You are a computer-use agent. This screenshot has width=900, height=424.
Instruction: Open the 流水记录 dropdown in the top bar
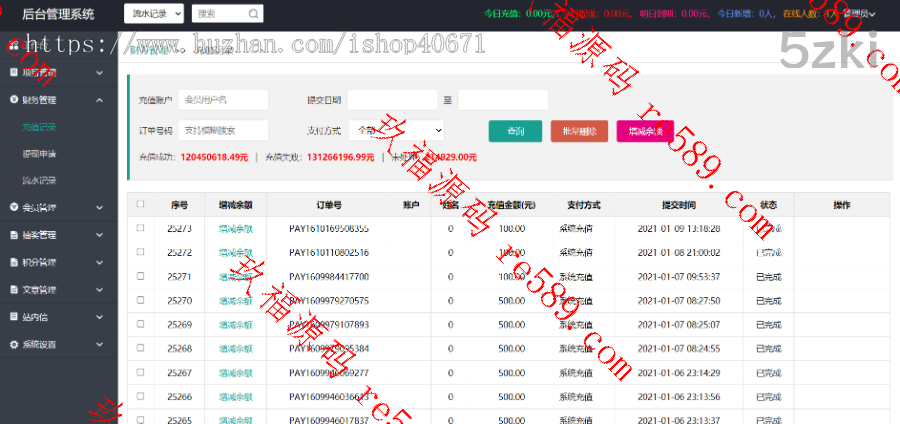(153, 14)
